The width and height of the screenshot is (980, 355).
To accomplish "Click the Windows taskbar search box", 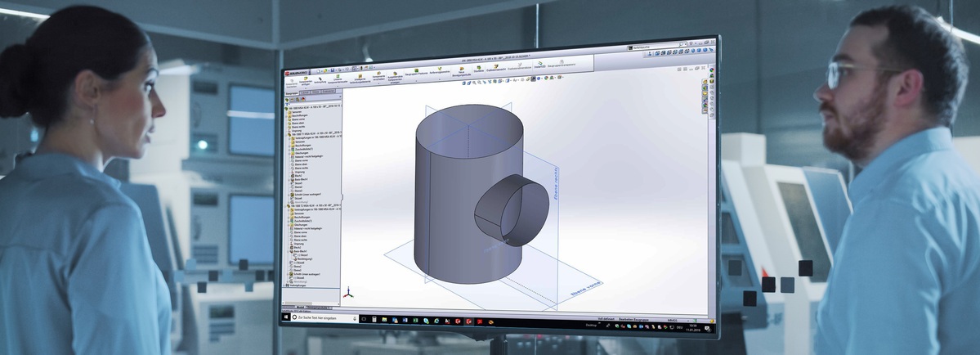I will click(x=324, y=318).
